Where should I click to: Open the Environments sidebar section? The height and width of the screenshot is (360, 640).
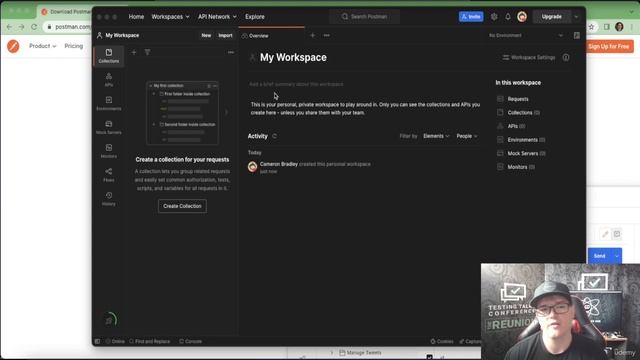[x=109, y=103]
